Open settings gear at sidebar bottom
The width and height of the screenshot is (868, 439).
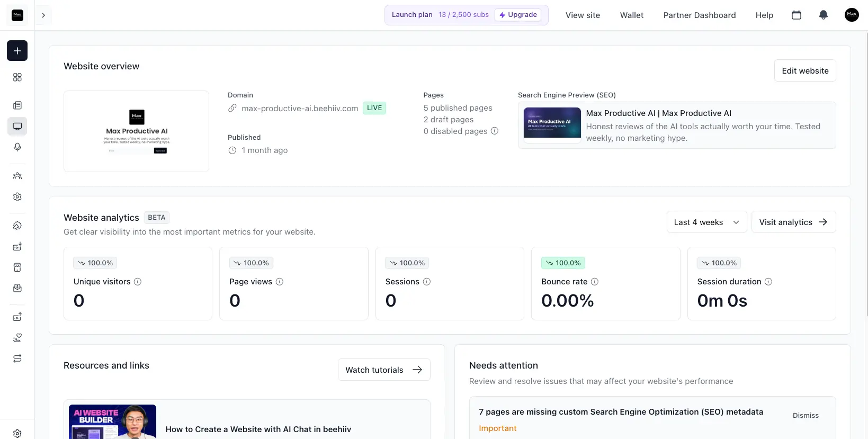click(17, 433)
